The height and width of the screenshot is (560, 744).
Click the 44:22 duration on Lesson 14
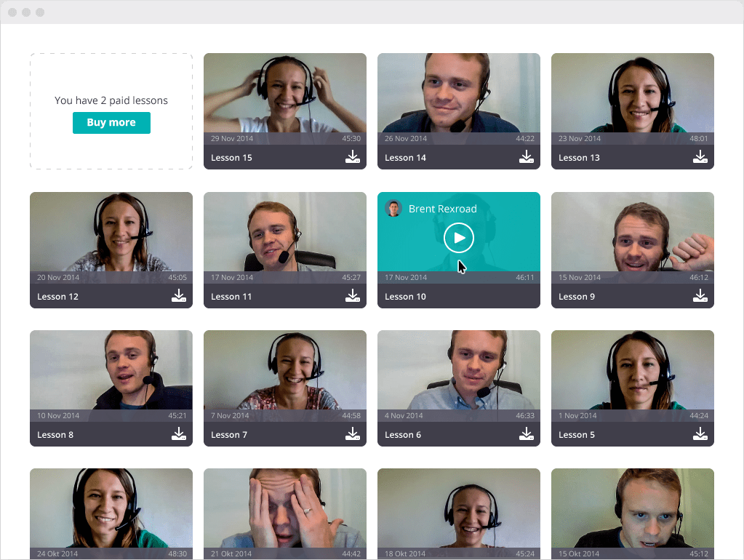525,139
